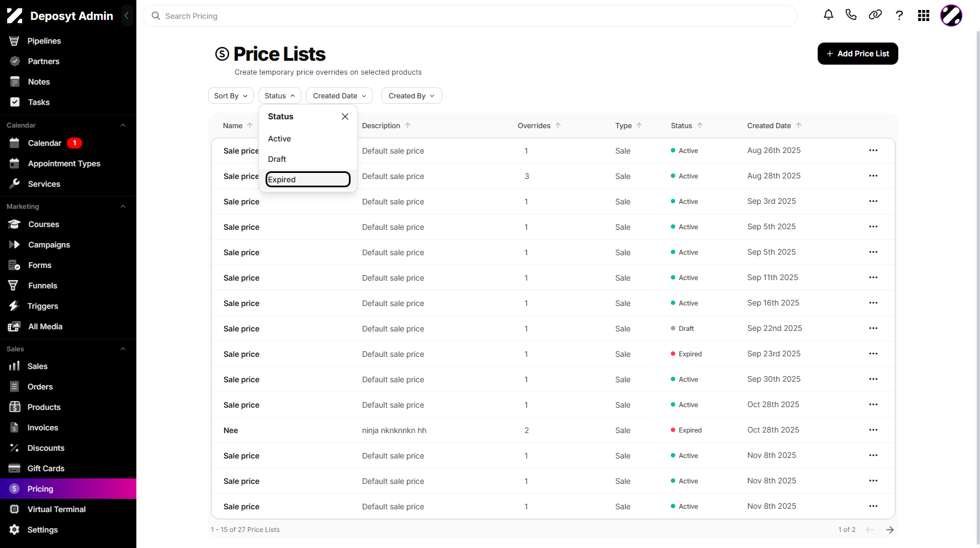Open the Nee price list row

point(553,430)
